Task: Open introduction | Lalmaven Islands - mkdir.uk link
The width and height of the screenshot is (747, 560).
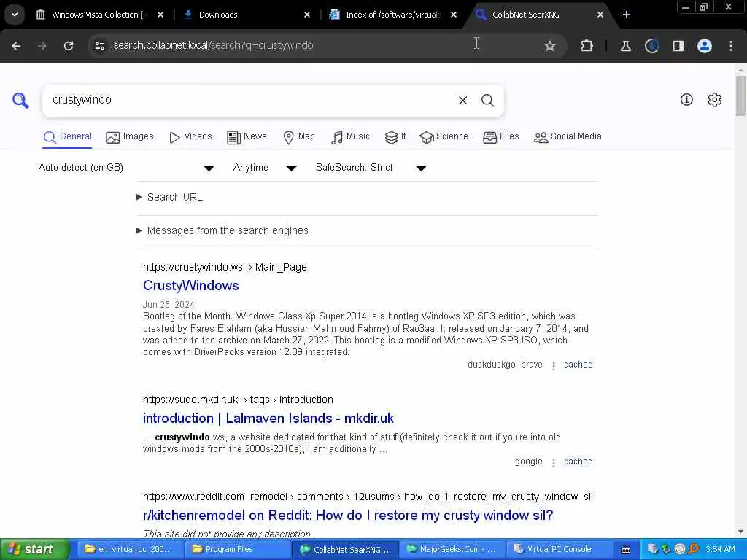Action: point(268,419)
